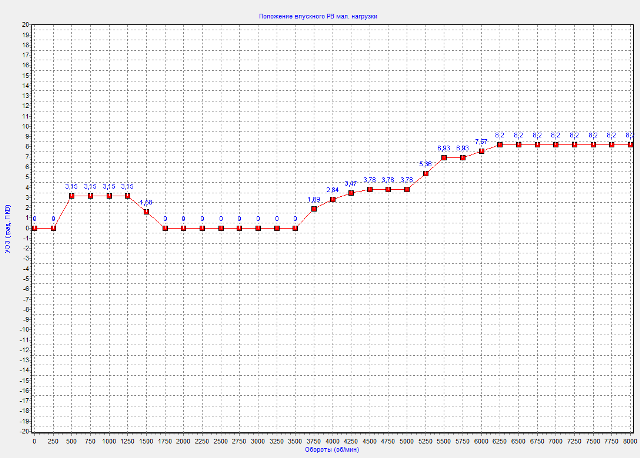
Task: Select the 3,16 point at 500 RPM
Action: coord(72,196)
